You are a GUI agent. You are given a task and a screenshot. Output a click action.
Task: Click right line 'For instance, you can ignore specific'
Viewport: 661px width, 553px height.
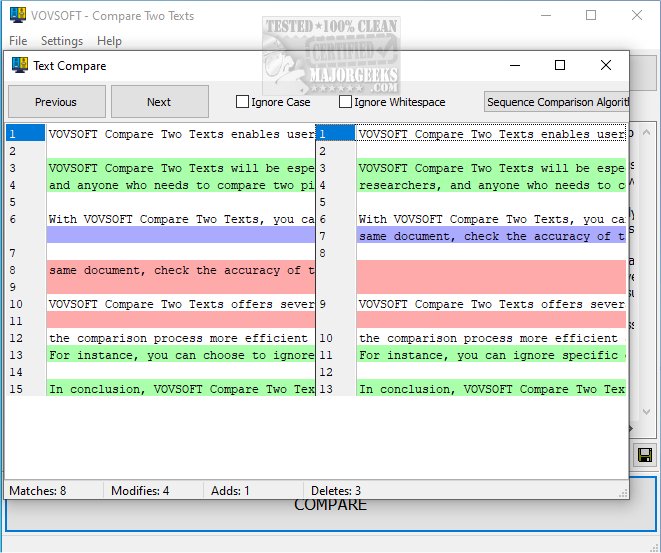[x=491, y=355]
